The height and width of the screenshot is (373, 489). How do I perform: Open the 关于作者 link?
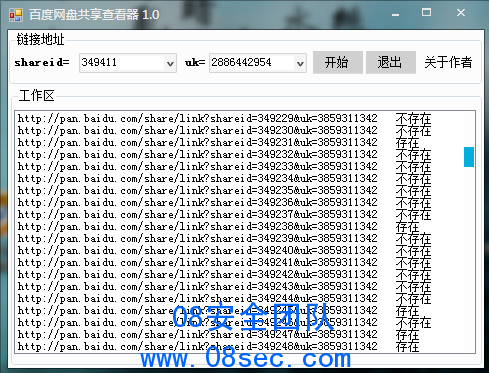[448, 62]
